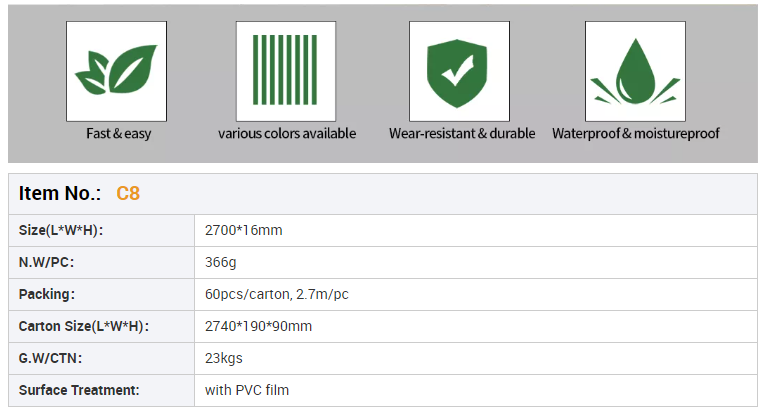Screen dimensions: 775x411
Task: Click the 'Packing:' row label
Action: tap(47, 294)
